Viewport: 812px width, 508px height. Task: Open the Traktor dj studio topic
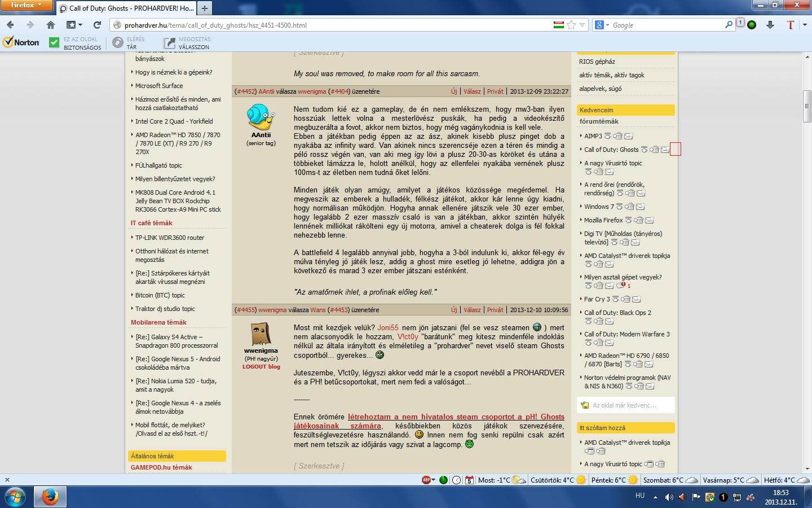[x=165, y=309]
